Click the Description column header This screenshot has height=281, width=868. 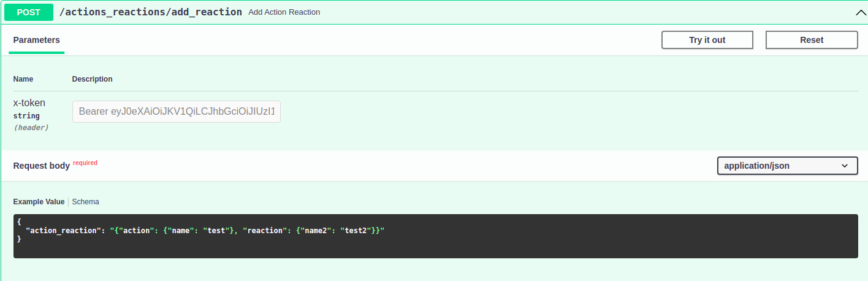pyautogui.click(x=93, y=79)
